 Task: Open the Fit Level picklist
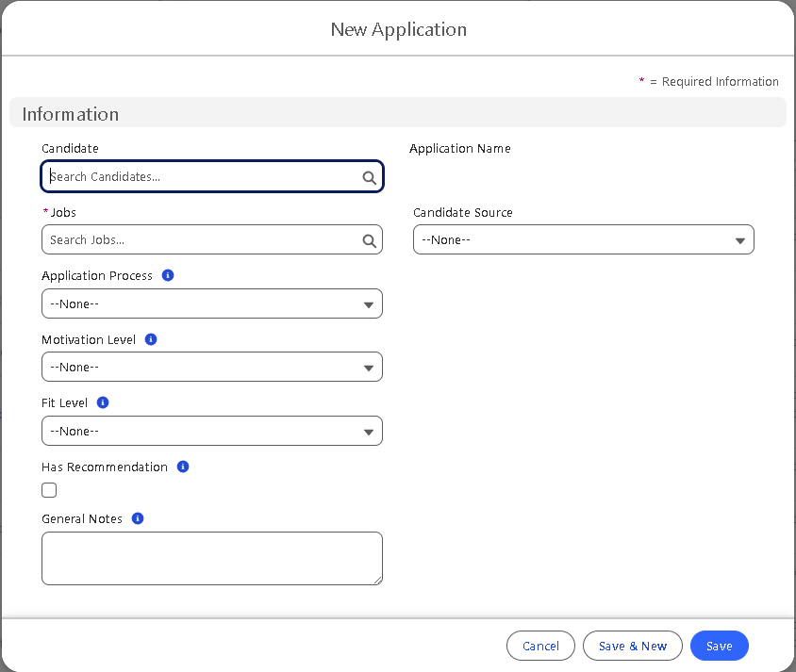[x=212, y=431]
